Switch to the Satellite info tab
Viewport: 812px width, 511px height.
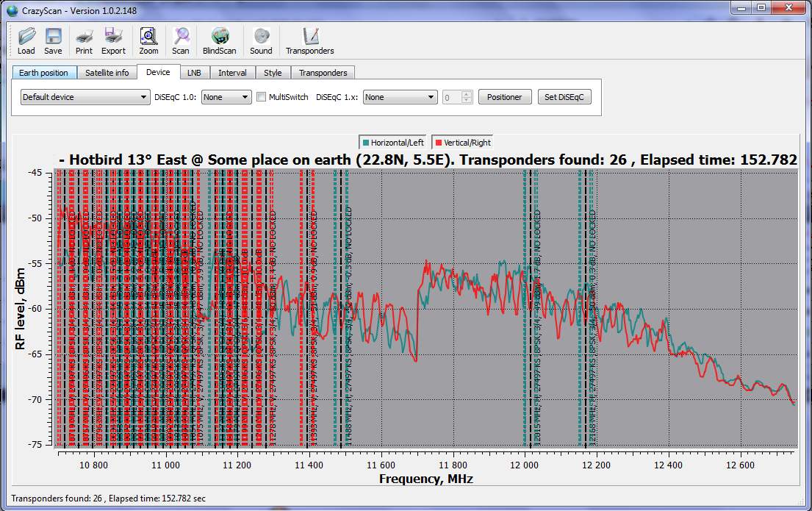tap(107, 73)
